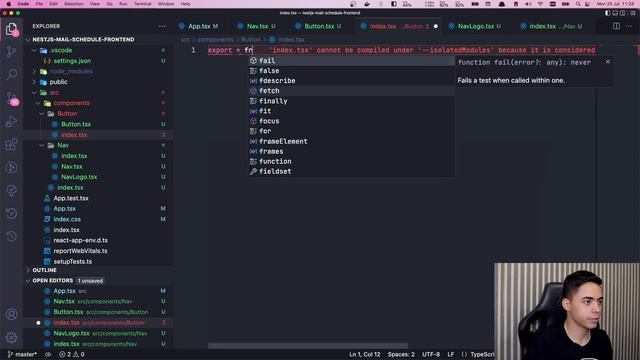
Task: Open App.test.tsx in the file tree
Action: (71, 198)
